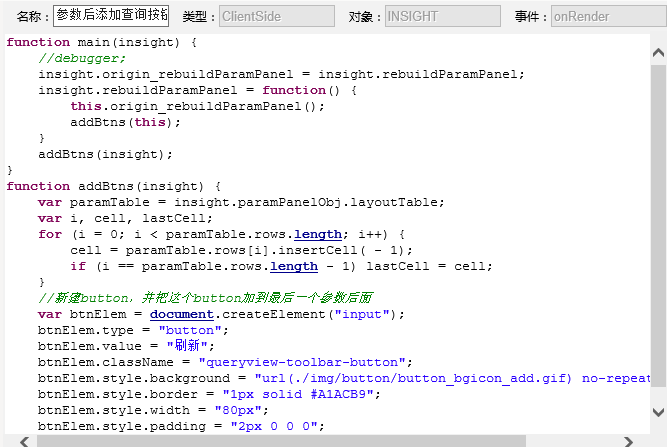This screenshot has width=667, height=447.
Task: Click the 'addBtns(insight);' call line
Action: pos(105,154)
